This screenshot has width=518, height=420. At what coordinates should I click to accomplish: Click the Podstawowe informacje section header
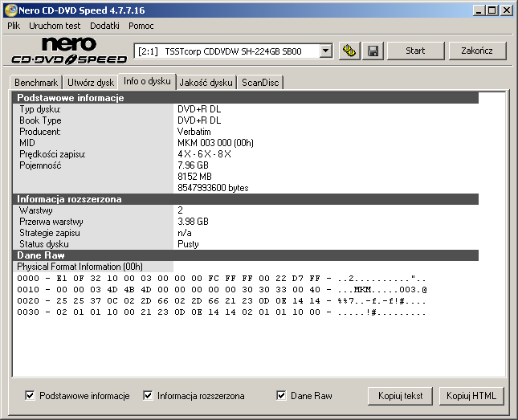246,98
